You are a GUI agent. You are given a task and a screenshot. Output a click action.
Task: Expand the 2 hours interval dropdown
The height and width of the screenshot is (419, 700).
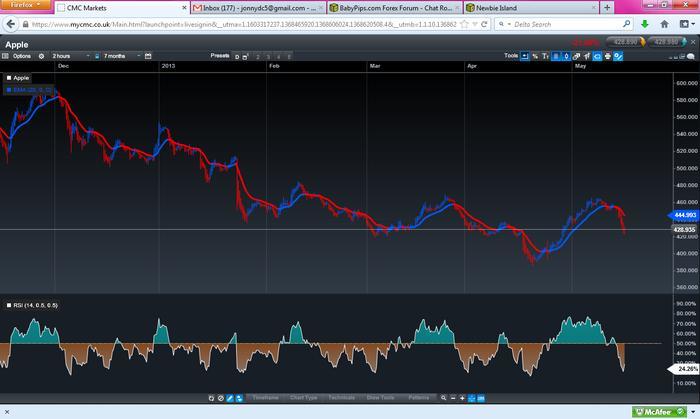click(71, 56)
